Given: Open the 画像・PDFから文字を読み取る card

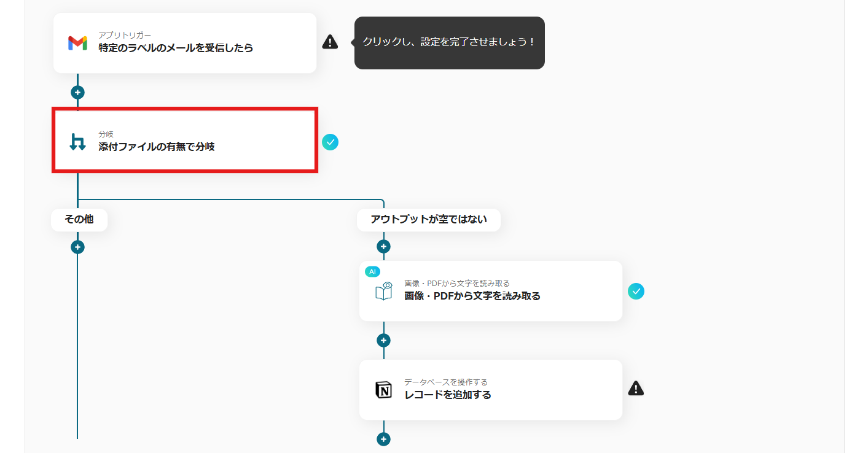Looking at the screenshot, I should 491,291.
